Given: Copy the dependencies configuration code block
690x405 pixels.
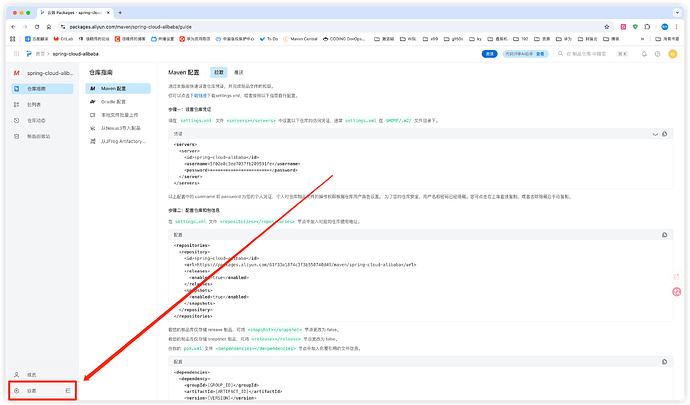Looking at the screenshot, I should (664, 361).
